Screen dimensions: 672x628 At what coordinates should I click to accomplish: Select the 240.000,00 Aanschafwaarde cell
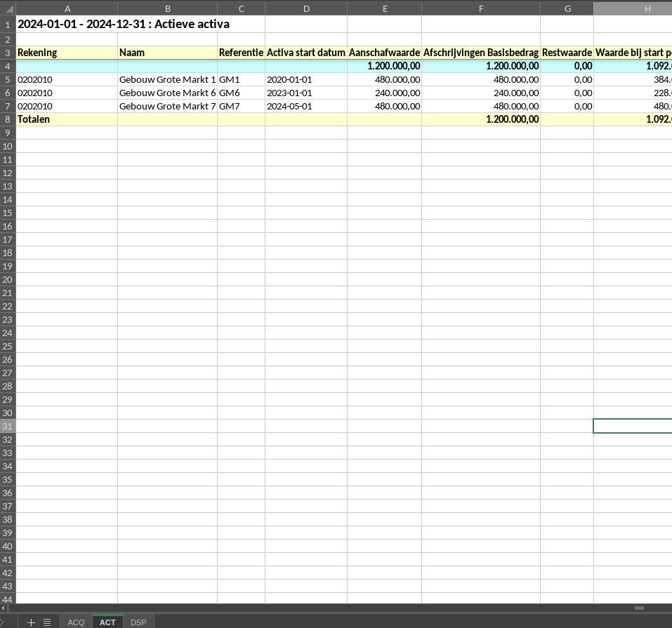coord(385,93)
